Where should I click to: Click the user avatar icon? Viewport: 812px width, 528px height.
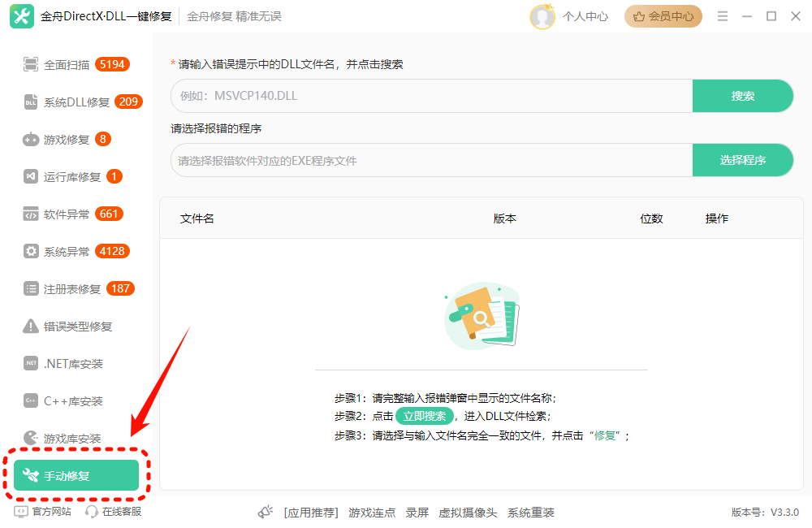[x=542, y=16]
